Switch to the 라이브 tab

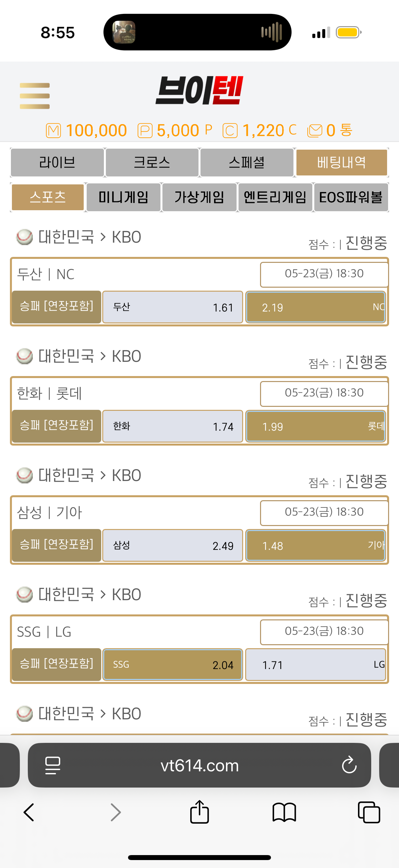coord(57,163)
